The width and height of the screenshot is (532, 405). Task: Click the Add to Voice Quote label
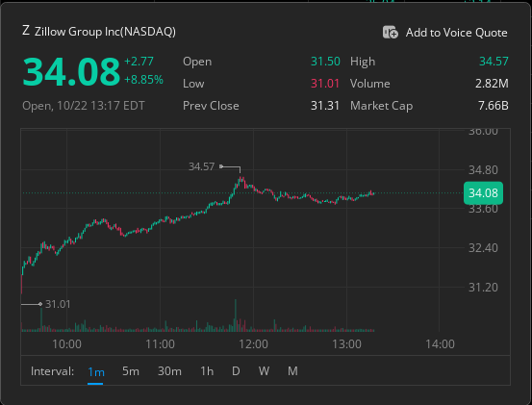pyautogui.click(x=456, y=33)
